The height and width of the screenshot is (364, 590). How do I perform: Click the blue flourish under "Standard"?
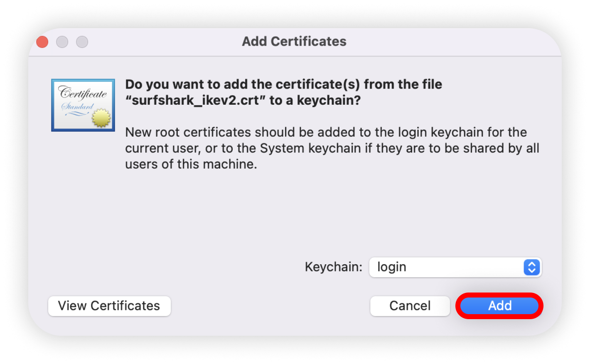tap(76, 113)
